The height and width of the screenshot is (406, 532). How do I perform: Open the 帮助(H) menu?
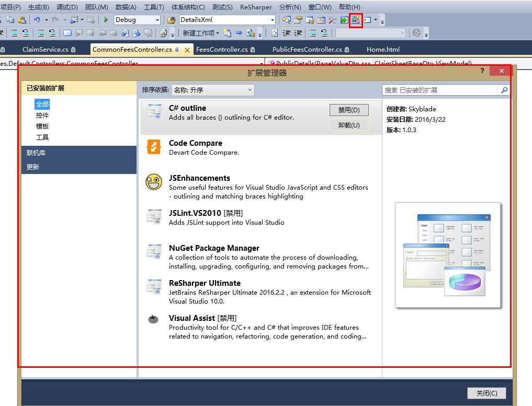(x=349, y=7)
